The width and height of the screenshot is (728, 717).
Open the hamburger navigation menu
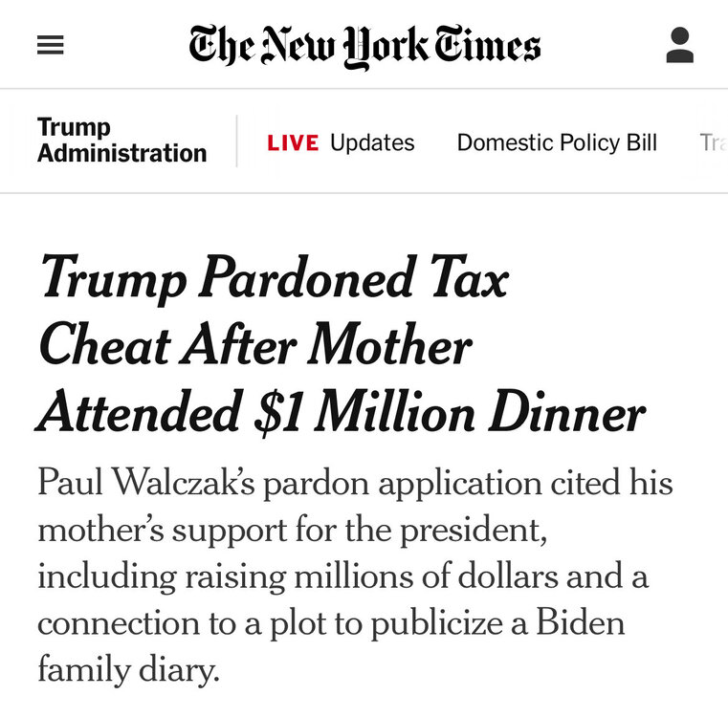51,45
